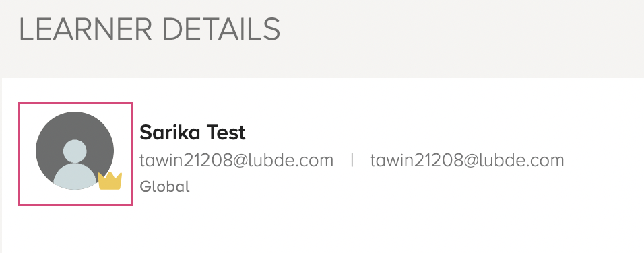Select the person silhouette inside the avatar

tap(75, 164)
